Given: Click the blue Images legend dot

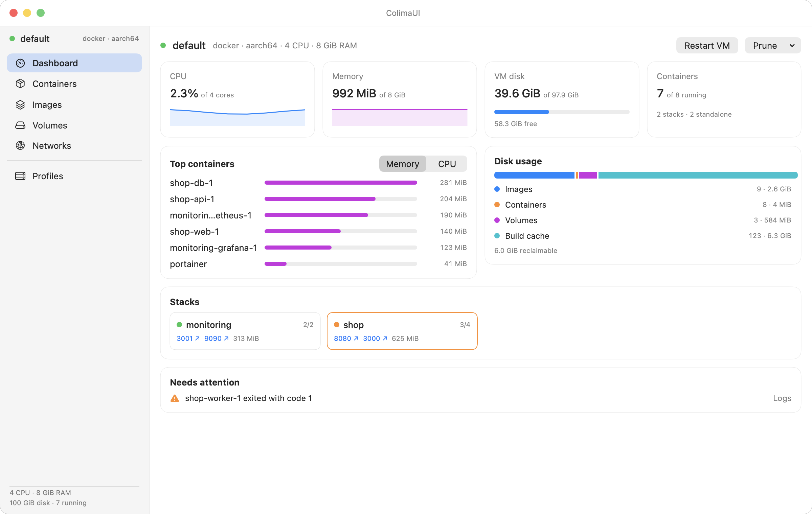Looking at the screenshot, I should click(x=497, y=189).
